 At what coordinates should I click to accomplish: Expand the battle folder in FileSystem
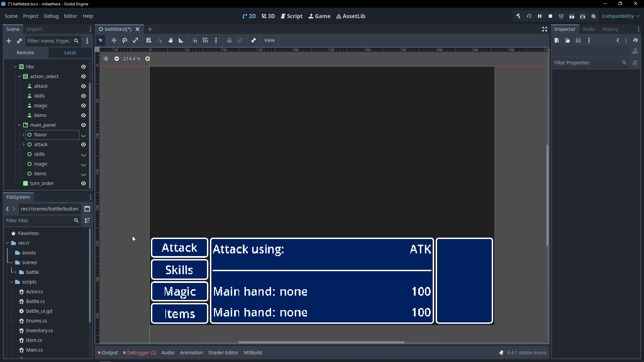pyautogui.click(x=15, y=272)
